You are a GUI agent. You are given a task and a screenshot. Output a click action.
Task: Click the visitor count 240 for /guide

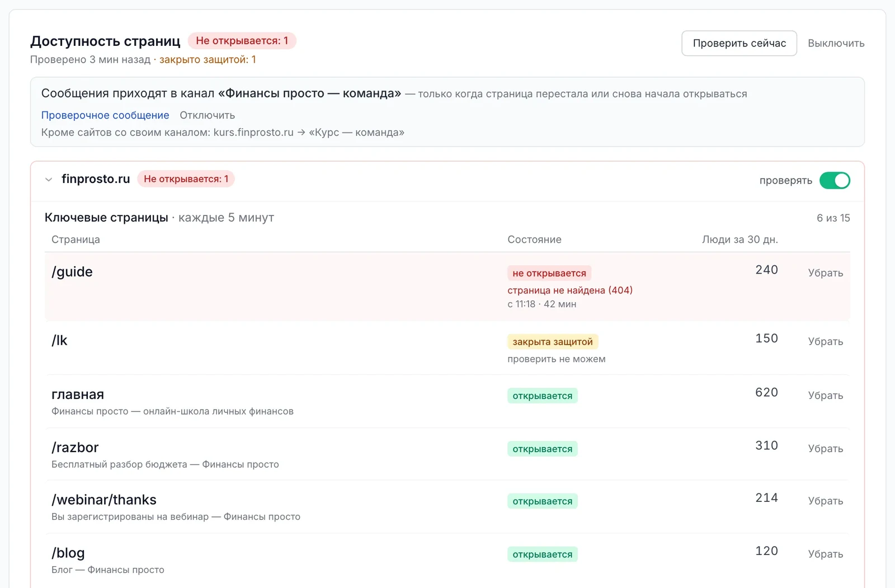[x=766, y=270]
